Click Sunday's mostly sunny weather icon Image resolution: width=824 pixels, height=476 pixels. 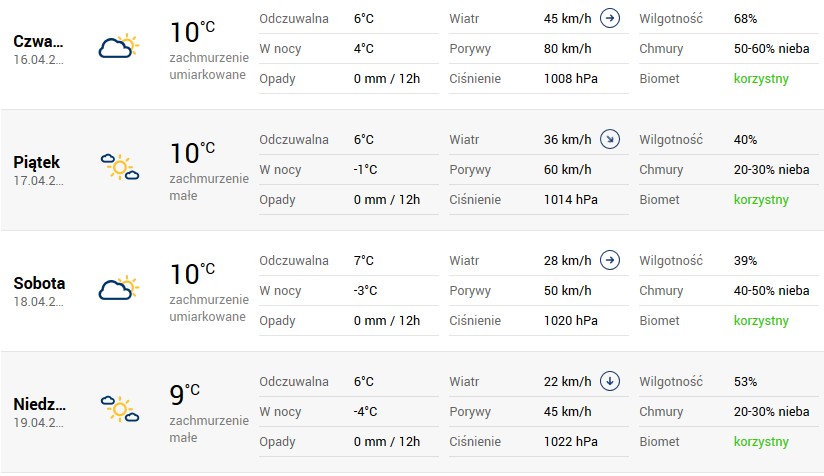point(118,408)
